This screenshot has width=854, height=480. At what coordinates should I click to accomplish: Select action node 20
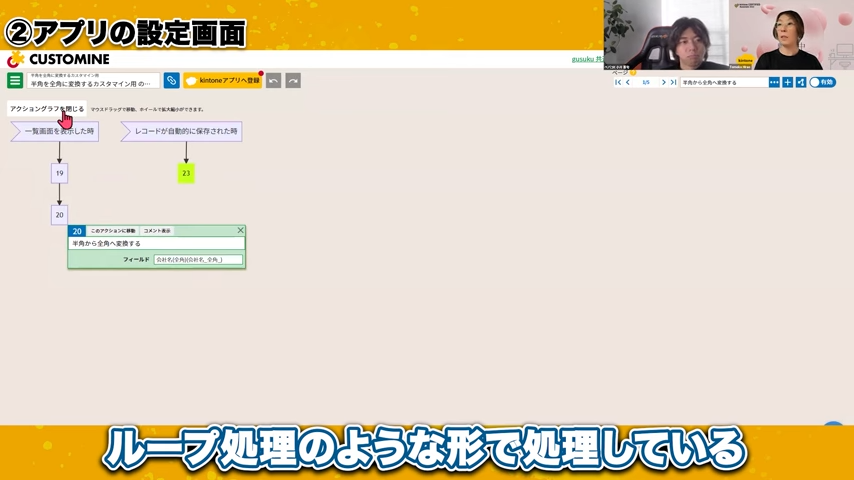point(59,215)
